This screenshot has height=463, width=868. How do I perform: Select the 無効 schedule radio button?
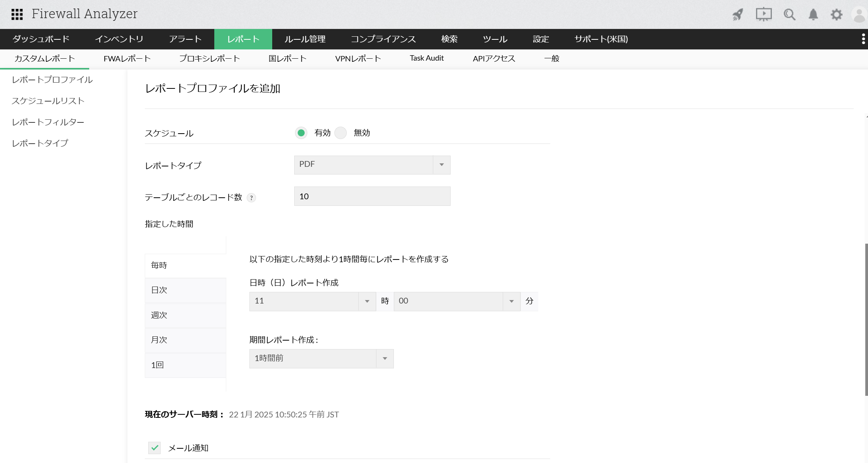coord(341,133)
